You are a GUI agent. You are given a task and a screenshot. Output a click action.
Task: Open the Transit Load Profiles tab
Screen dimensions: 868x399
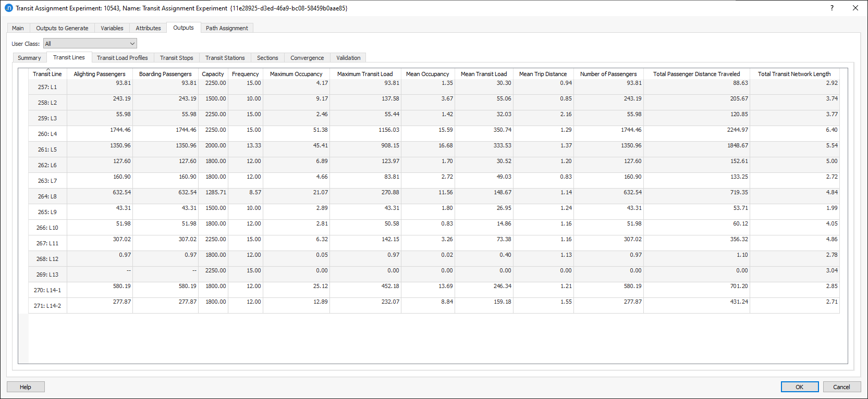122,58
